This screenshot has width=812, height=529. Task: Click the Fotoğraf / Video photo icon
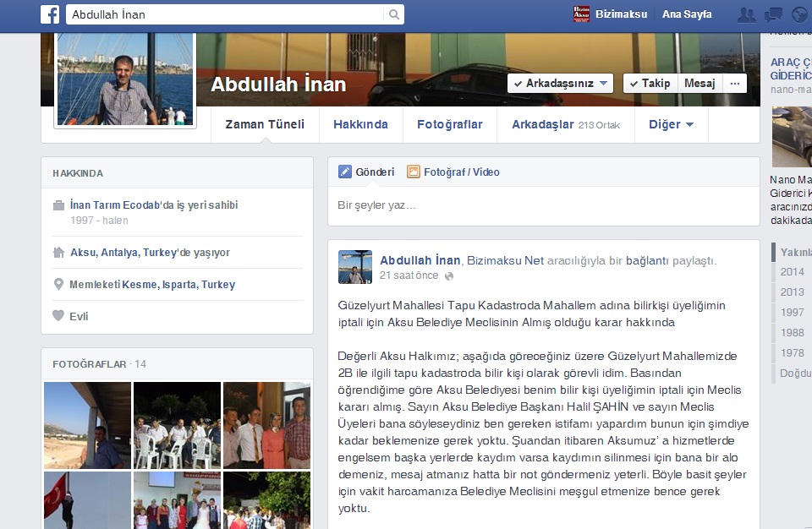point(414,172)
